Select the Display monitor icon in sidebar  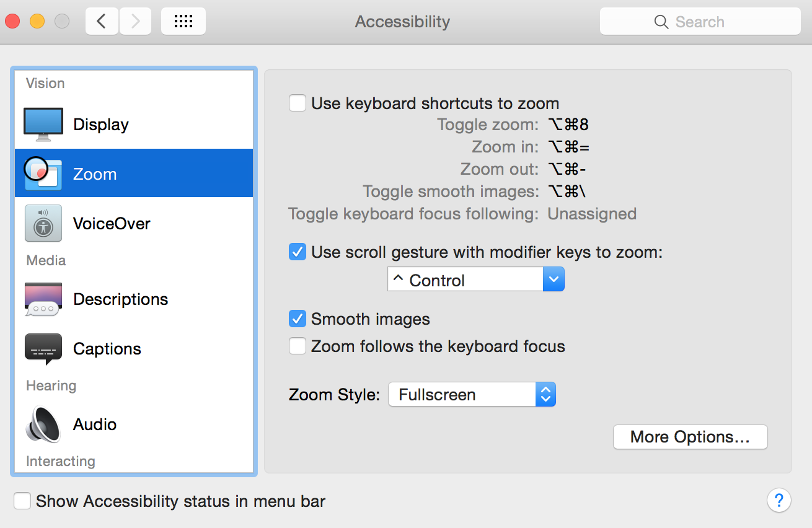pos(43,125)
